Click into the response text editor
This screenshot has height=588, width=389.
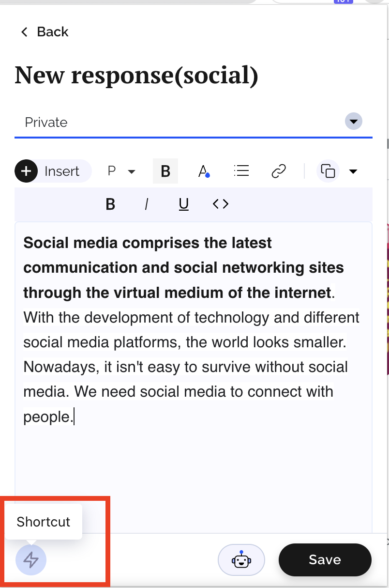(194, 378)
